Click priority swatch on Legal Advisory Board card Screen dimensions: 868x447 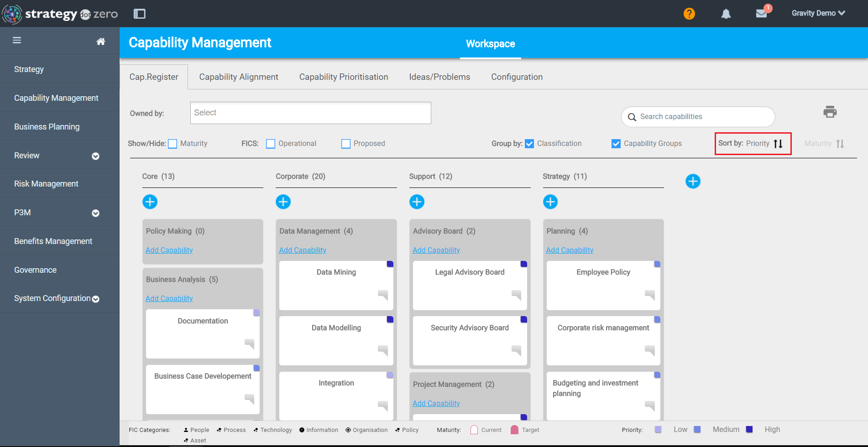pos(523,264)
